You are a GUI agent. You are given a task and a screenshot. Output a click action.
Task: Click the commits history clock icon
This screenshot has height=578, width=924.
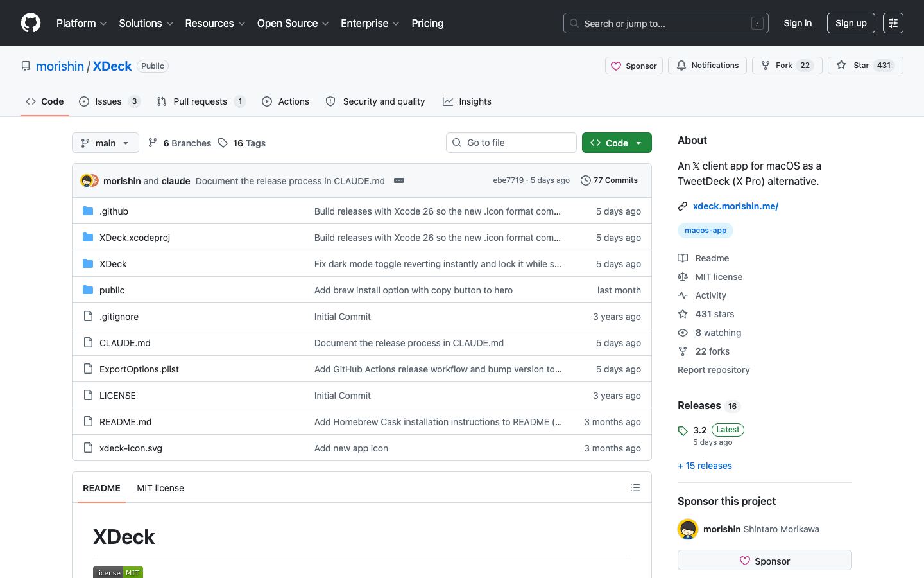tap(585, 180)
